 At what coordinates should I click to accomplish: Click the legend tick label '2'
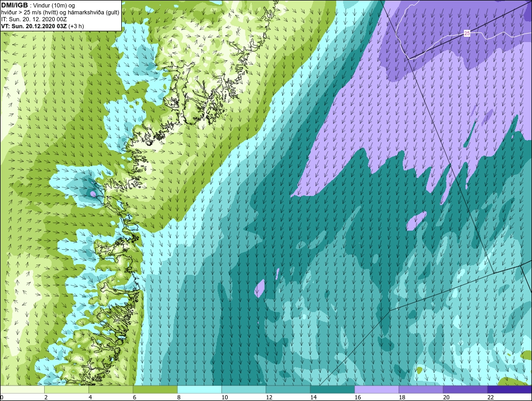[46, 398]
